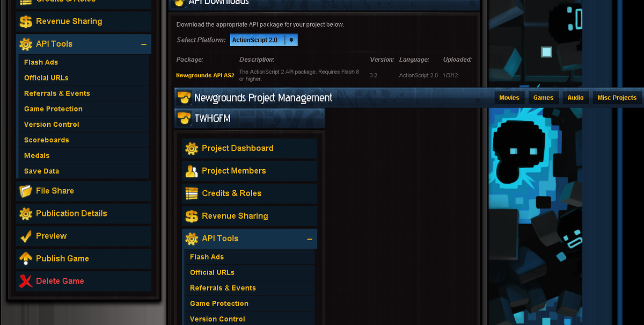
Task: Click the Newgrounds Project Management title
Action: coord(263,98)
